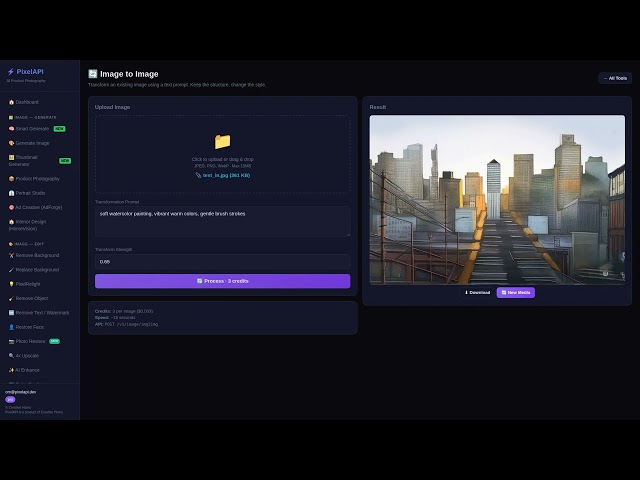Image resolution: width=640 pixels, height=480 pixels.
Task: Click the Interior Design house icon
Action: coord(11,222)
